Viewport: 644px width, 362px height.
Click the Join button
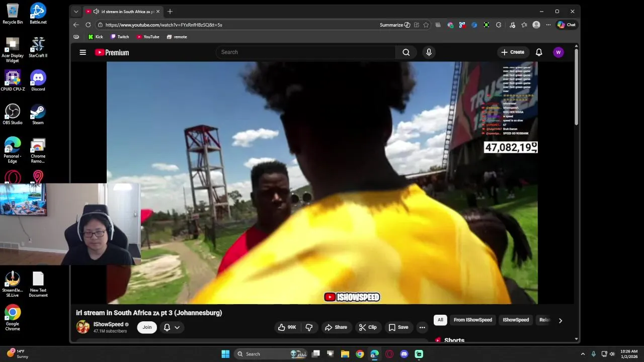tap(147, 327)
